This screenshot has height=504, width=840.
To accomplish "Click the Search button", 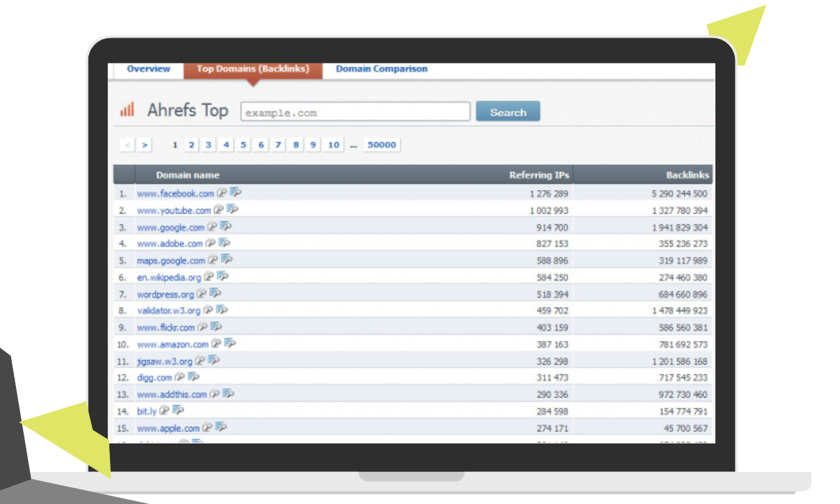I will pos(508,112).
